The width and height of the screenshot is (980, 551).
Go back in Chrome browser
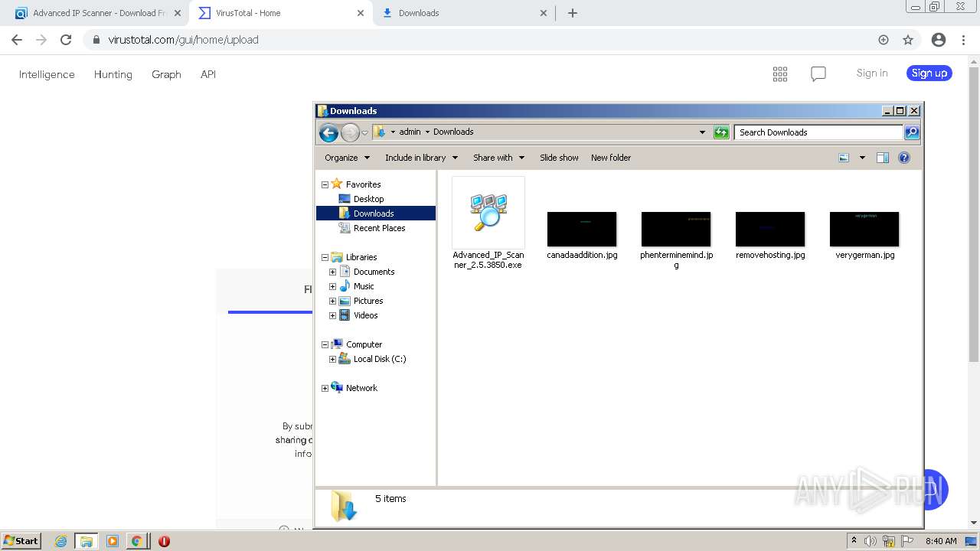[x=18, y=40]
